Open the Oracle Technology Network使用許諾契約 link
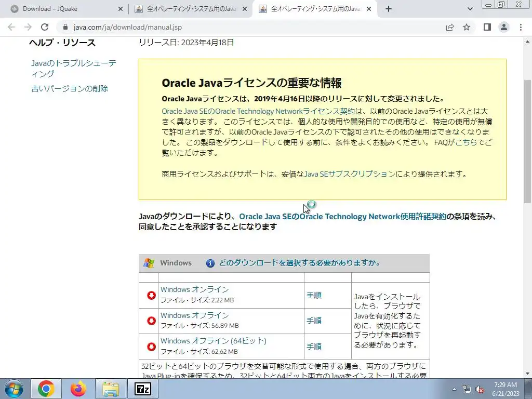Image resolution: width=532 pixels, height=399 pixels. point(343,217)
